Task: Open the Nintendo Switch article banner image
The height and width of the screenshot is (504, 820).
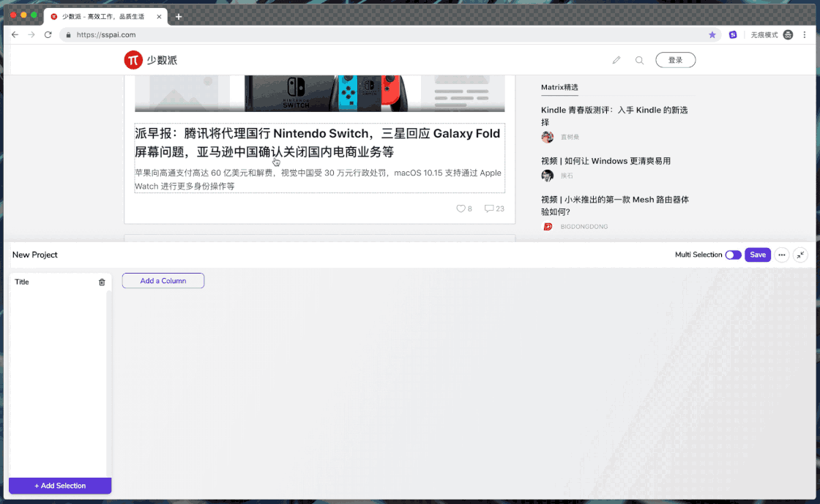Action: tap(319, 93)
